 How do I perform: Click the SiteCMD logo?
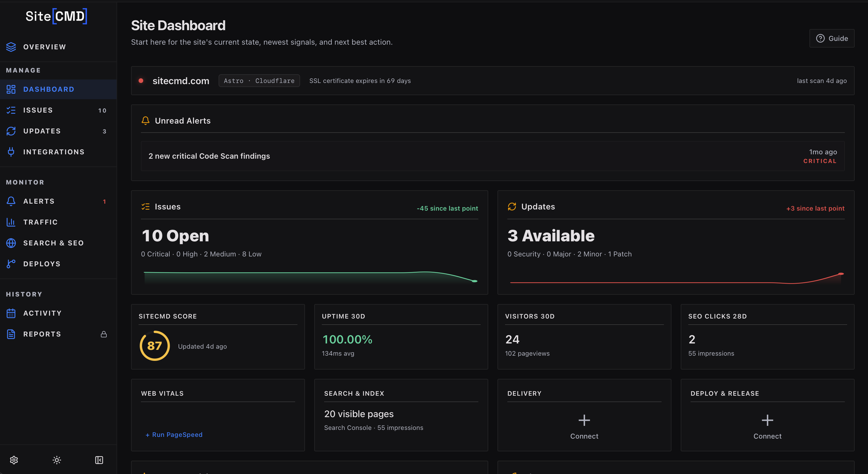[x=56, y=16]
